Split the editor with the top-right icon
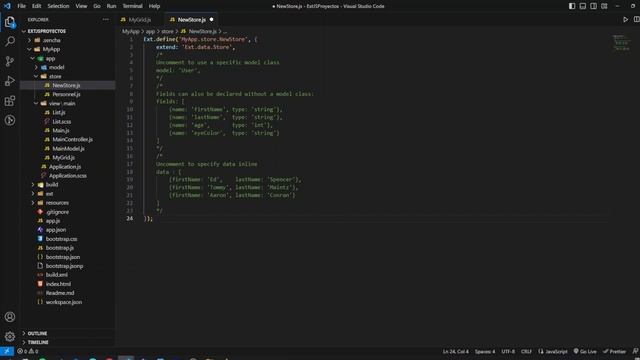The height and width of the screenshot is (360, 640). pyautogui.click(x=636, y=20)
